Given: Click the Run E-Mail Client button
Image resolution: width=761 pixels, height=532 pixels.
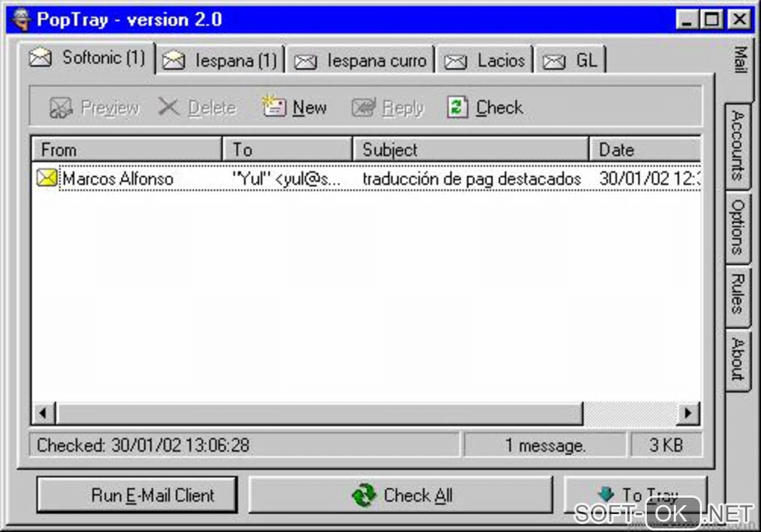Looking at the screenshot, I should [137, 495].
